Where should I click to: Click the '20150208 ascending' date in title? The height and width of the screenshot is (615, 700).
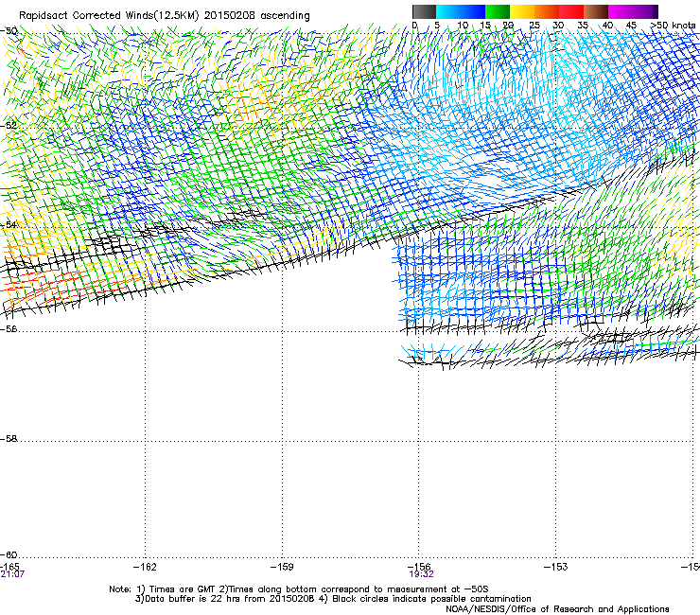click(x=256, y=16)
